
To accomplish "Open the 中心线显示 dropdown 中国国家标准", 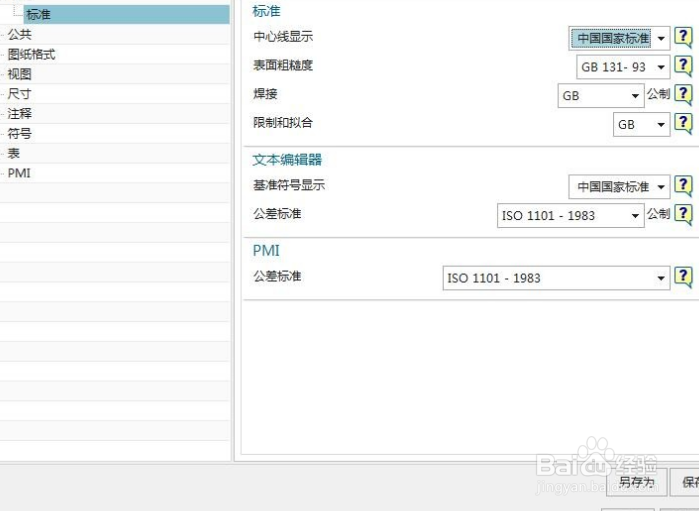I will (619, 38).
